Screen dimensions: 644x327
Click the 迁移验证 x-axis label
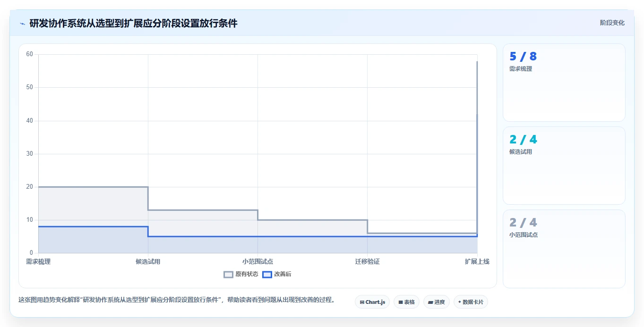click(367, 261)
